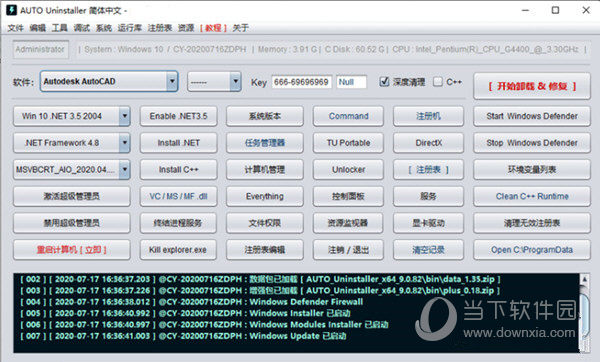Click the Install C++ button
Screen dimensions: 600x362
[178, 170]
